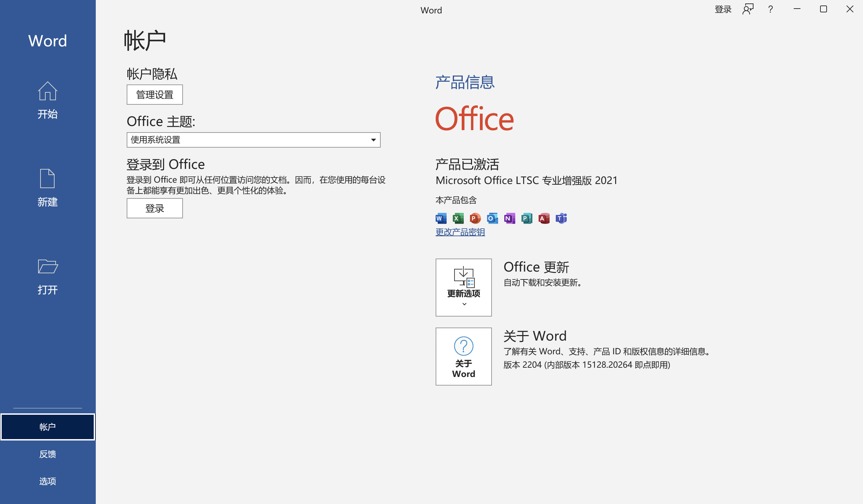Expand the Office theme (Office 主题) dropdown
The image size is (863, 504).
(x=373, y=140)
